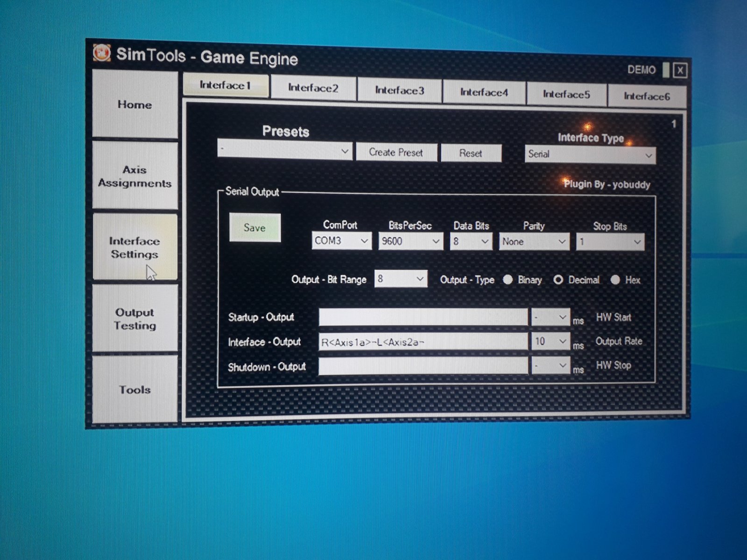This screenshot has height=560, width=747.
Task: Open the Tools section
Action: point(135,390)
